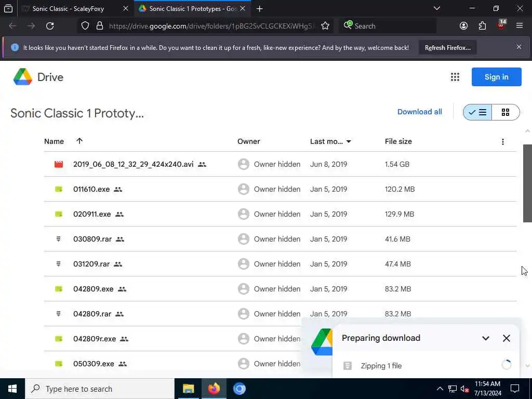Click the site security padlock icon
This screenshot has width=532, height=399.
coord(99,26)
